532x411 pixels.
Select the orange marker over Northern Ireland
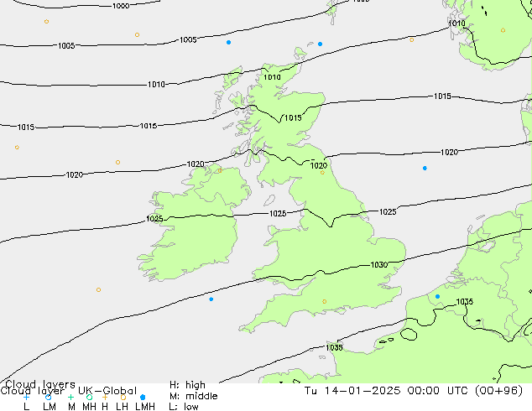(x=220, y=170)
